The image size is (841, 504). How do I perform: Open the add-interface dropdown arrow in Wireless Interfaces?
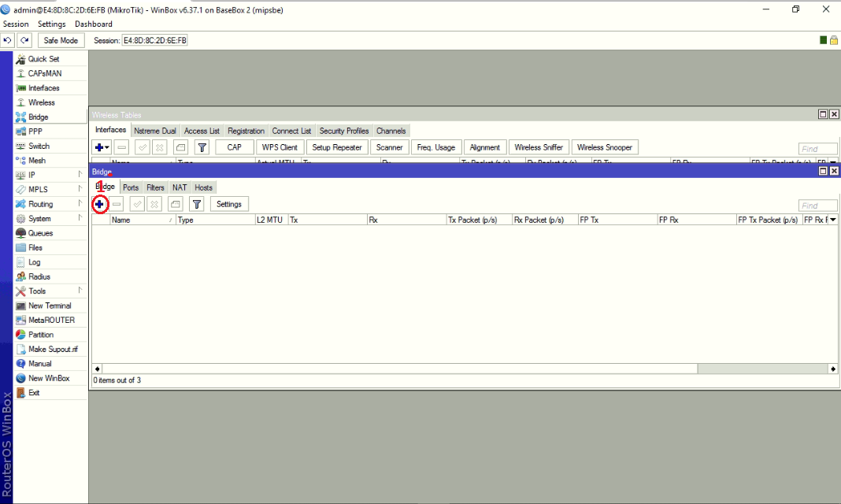click(x=106, y=147)
